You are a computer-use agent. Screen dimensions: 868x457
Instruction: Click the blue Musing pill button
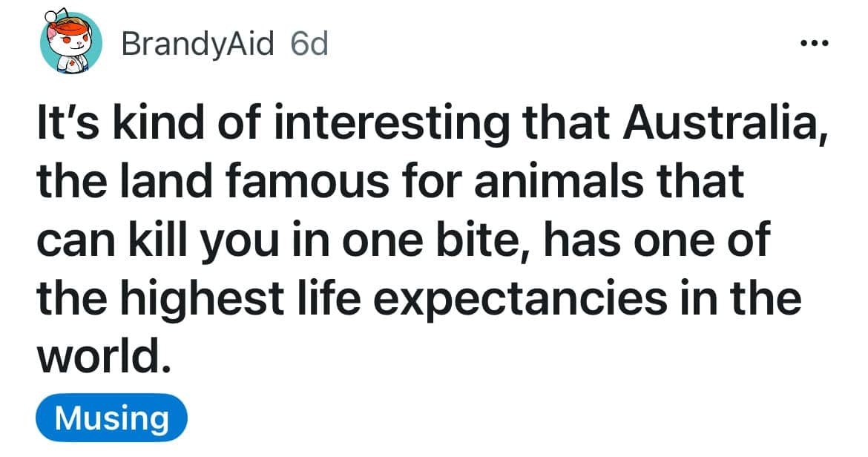point(111,417)
